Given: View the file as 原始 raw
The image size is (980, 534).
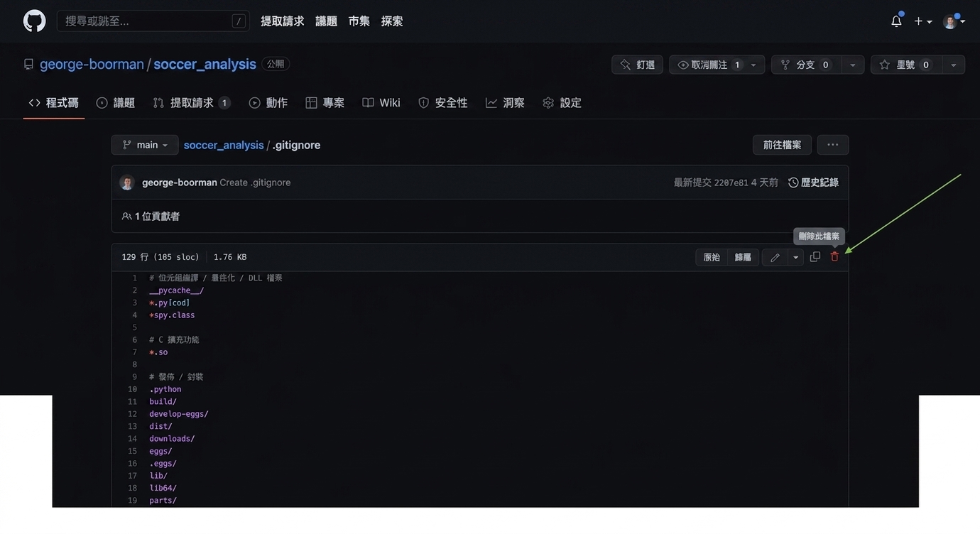Looking at the screenshot, I should tap(712, 257).
